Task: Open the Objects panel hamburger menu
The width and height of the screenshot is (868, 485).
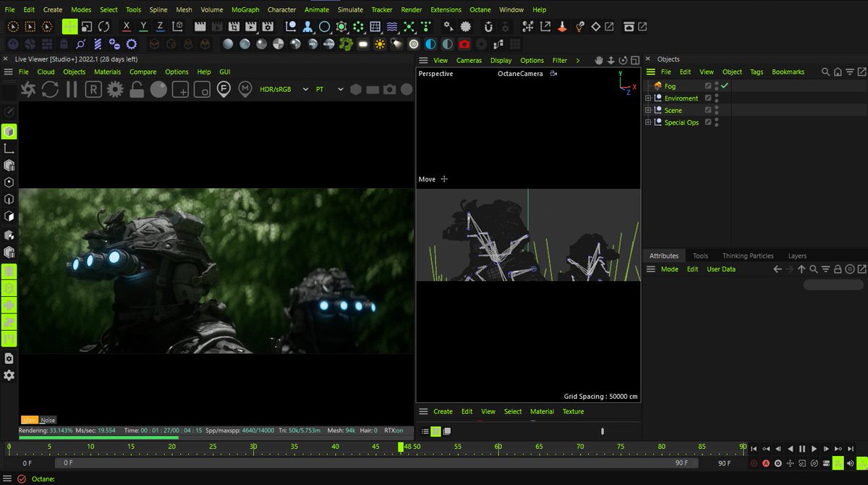Action: pos(650,72)
